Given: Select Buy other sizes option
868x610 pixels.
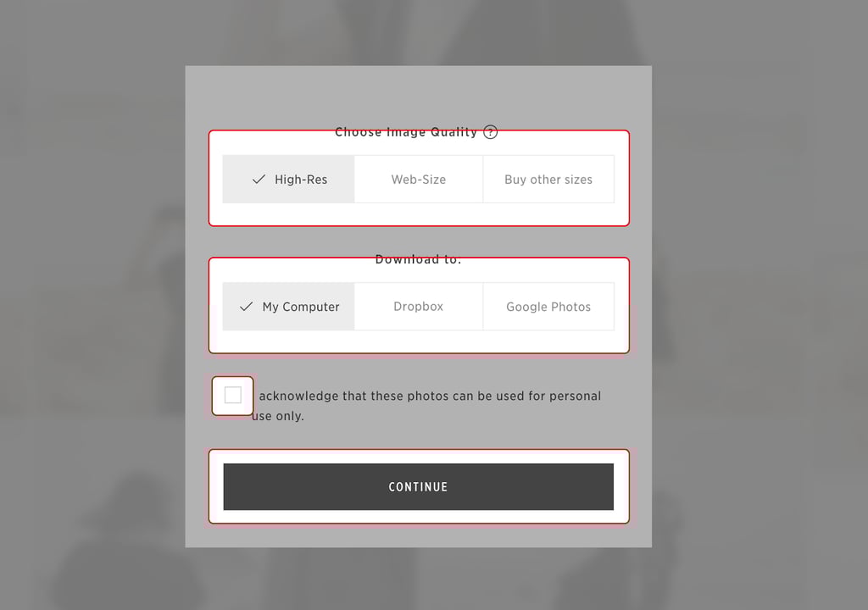Looking at the screenshot, I should pos(548,180).
